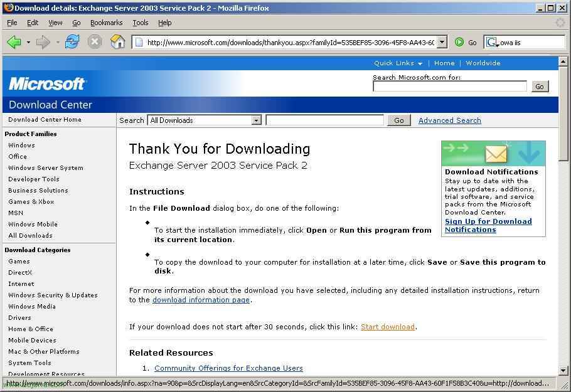Select Home & Office category
Image resolution: width=571 pixels, height=392 pixels.
[31, 329]
